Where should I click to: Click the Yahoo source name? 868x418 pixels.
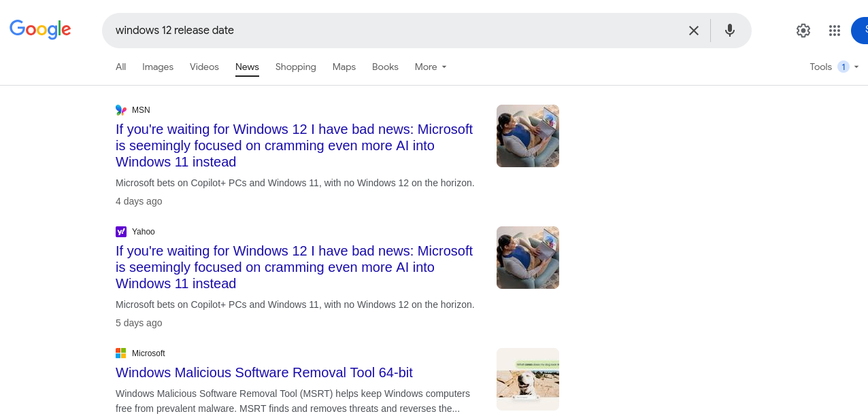(144, 232)
